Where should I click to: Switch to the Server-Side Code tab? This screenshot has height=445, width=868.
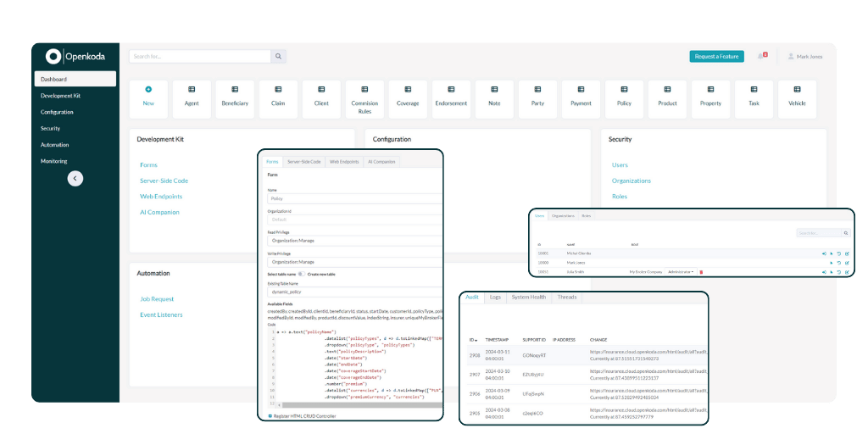coord(304,162)
